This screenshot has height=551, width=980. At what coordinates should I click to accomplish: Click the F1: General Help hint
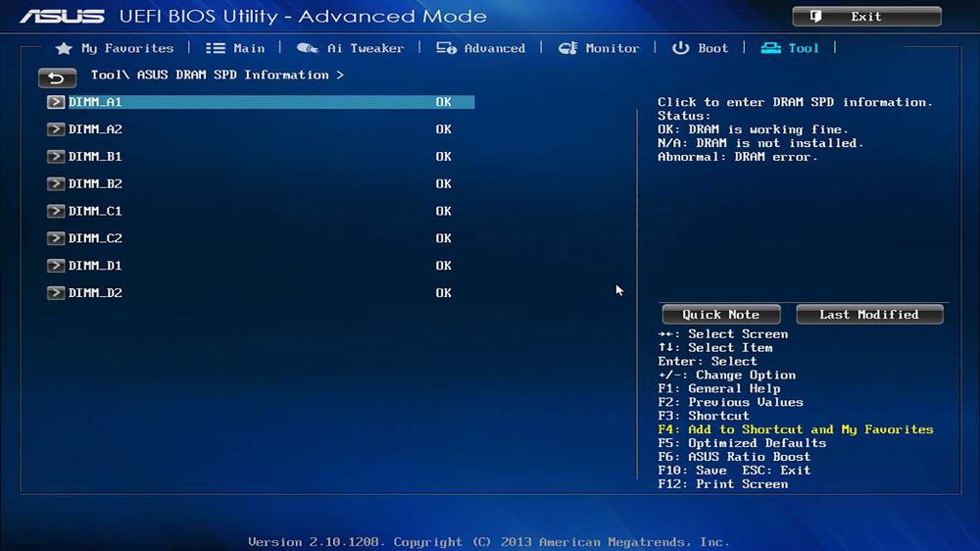pos(718,389)
